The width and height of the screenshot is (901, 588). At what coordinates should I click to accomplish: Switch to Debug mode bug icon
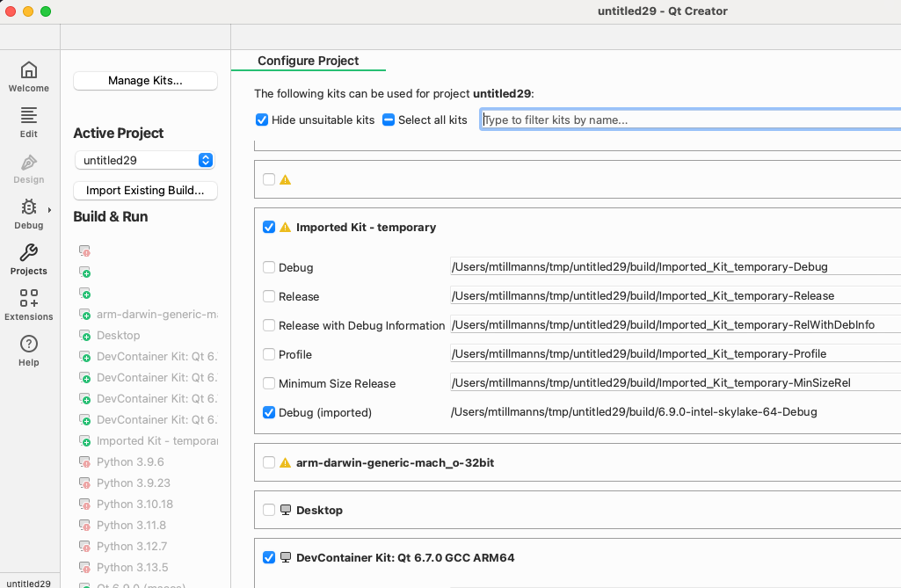pos(29,207)
